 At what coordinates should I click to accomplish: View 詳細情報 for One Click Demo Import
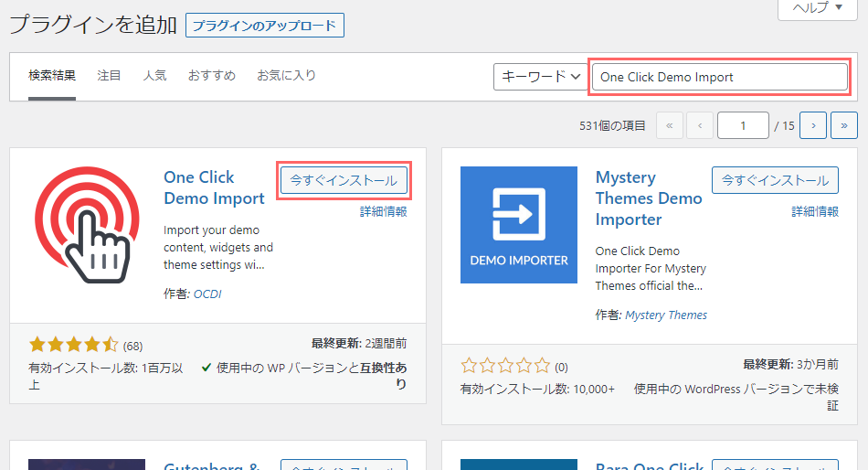383,211
